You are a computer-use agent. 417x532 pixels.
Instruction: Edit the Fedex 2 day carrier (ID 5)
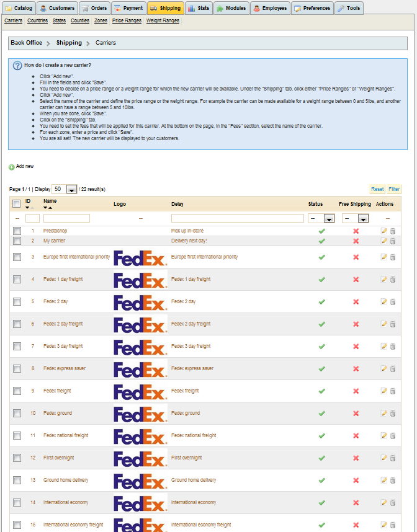384,301
